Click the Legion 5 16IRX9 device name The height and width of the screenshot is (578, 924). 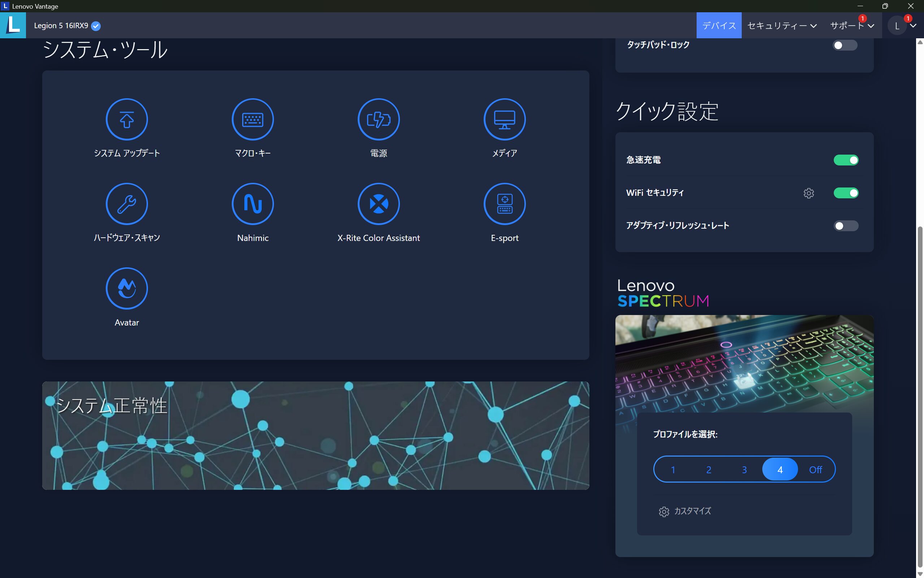pyautogui.click(x=61, y=26)
